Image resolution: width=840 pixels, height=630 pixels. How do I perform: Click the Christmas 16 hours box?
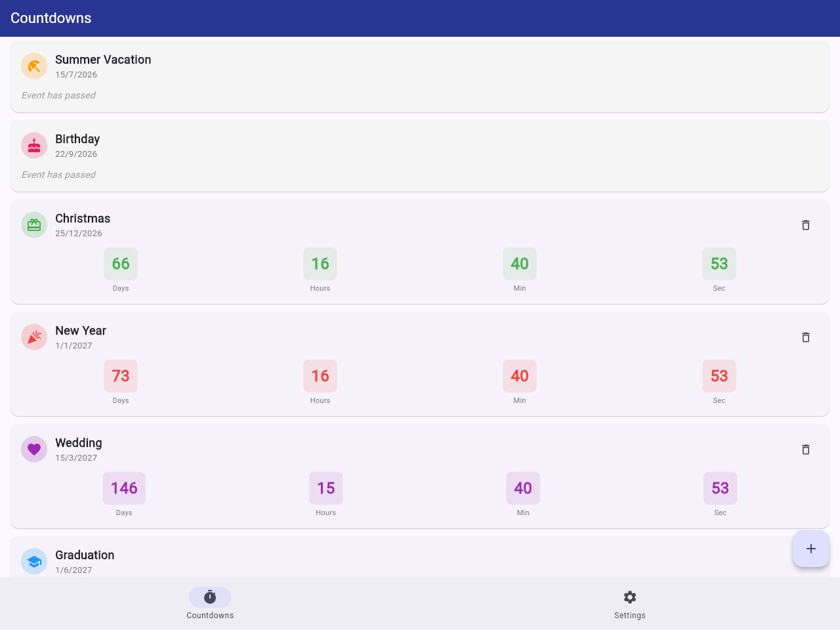point(320,264)
